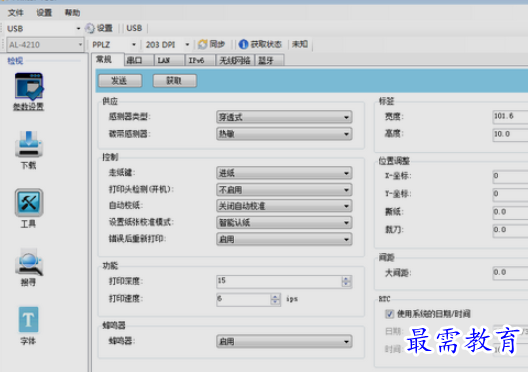This screenshot has width=528, height=372.
Task: Expand the 碳带感测器 dropdown
Action: tap(284, 134)
